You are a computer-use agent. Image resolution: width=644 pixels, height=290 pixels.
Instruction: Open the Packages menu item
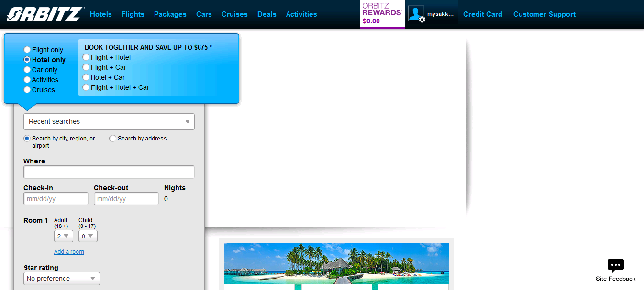[x=170, y=14]
